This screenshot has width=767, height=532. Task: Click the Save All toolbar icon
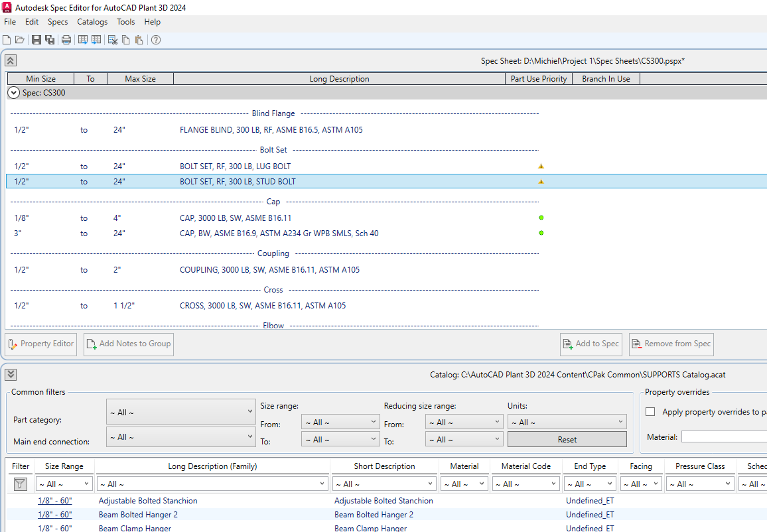pyautogui.click(x=50, y=40)
